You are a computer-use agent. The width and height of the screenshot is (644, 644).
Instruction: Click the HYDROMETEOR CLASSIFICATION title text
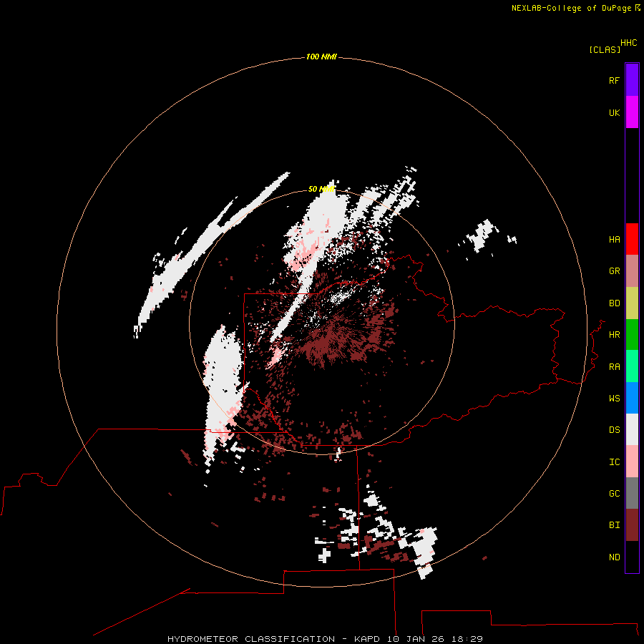click(251, 639)
